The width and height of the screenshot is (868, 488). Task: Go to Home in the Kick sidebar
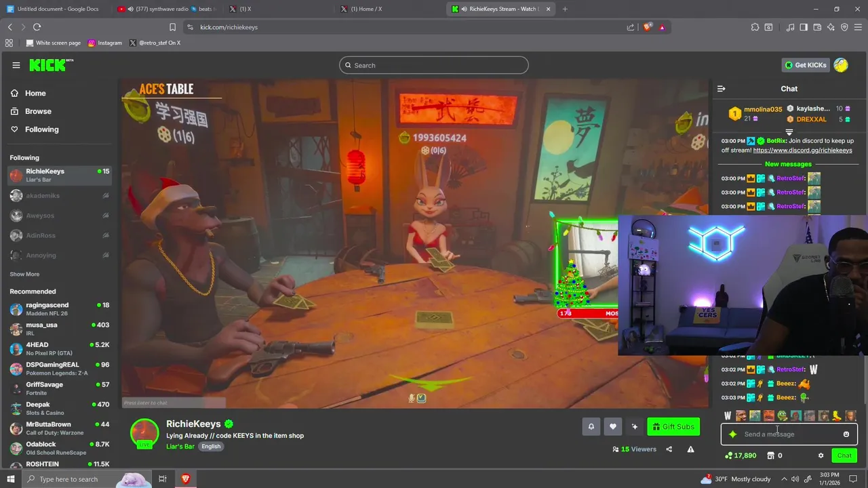click(x=35, y=94)
